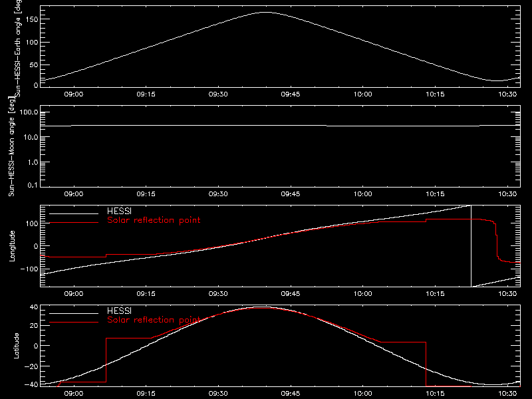
Task: Click 10:15 tick under Earth angle plot
Action: 435,94
